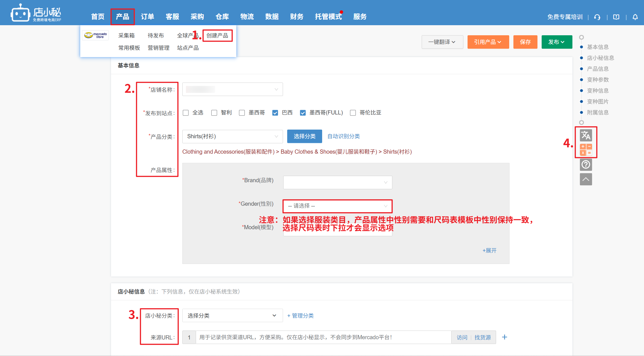644x356 pixels.
Task: Open the headset customer support icon
Action: pos(597,17)
